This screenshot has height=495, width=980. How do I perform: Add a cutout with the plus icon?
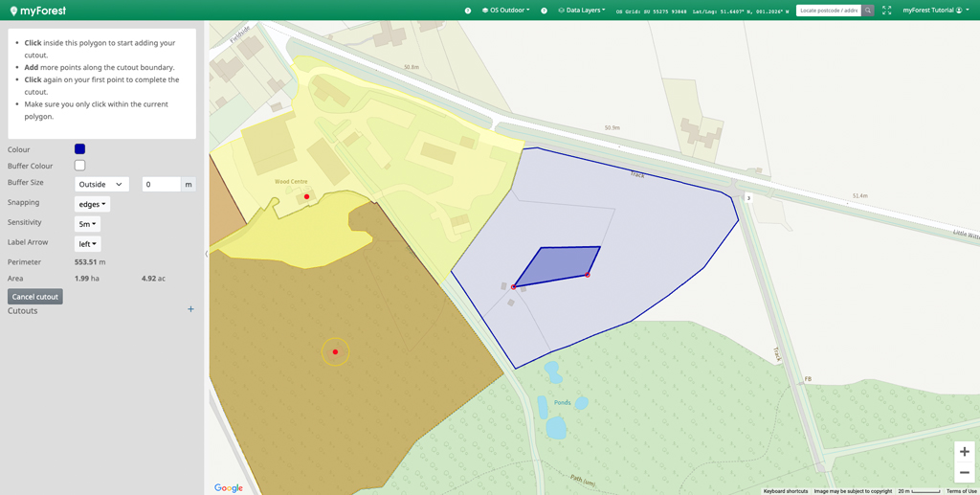[190, 309]
